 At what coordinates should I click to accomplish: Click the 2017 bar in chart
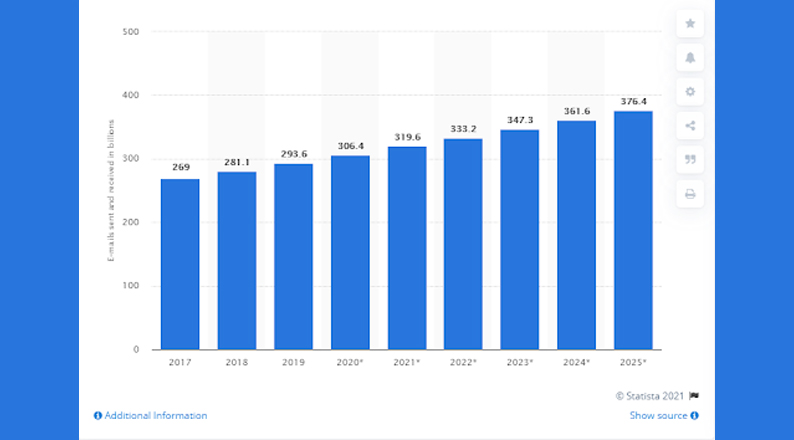click(180, 264)
